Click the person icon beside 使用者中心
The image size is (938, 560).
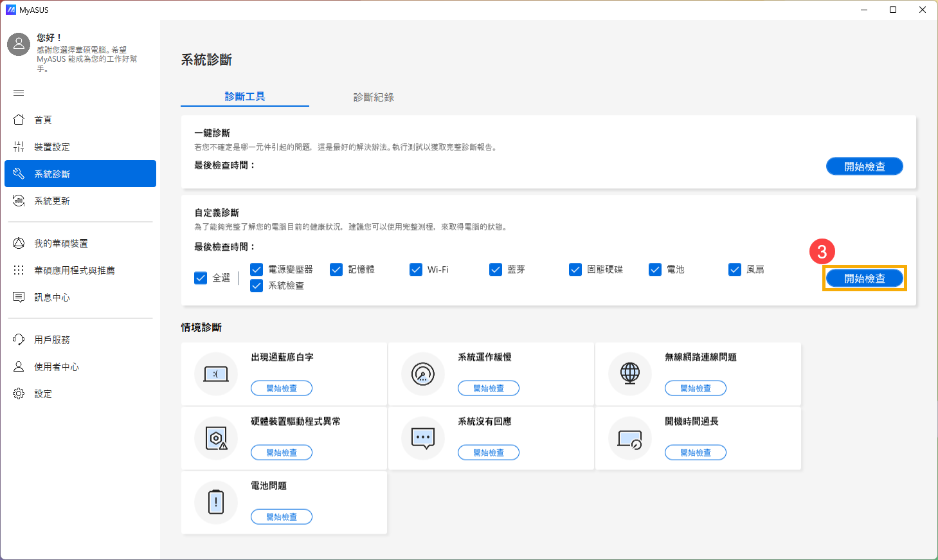(19, 366)
